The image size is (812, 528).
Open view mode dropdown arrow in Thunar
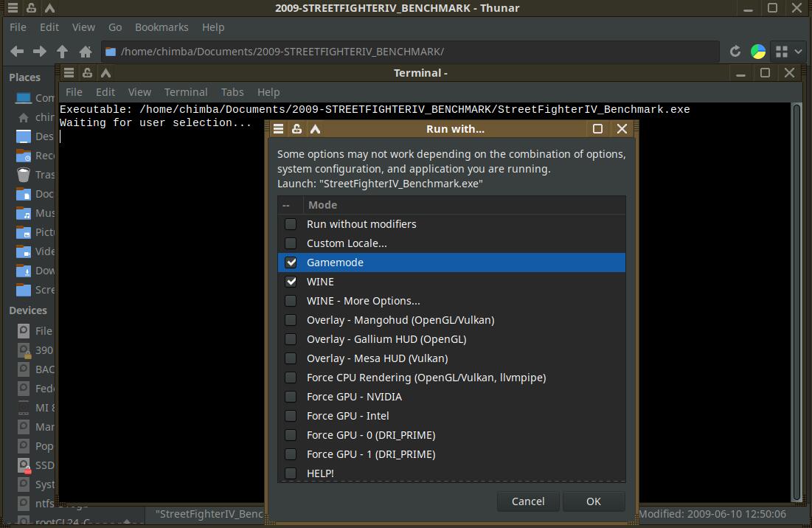pyautogui.click(x=798, y=51)
